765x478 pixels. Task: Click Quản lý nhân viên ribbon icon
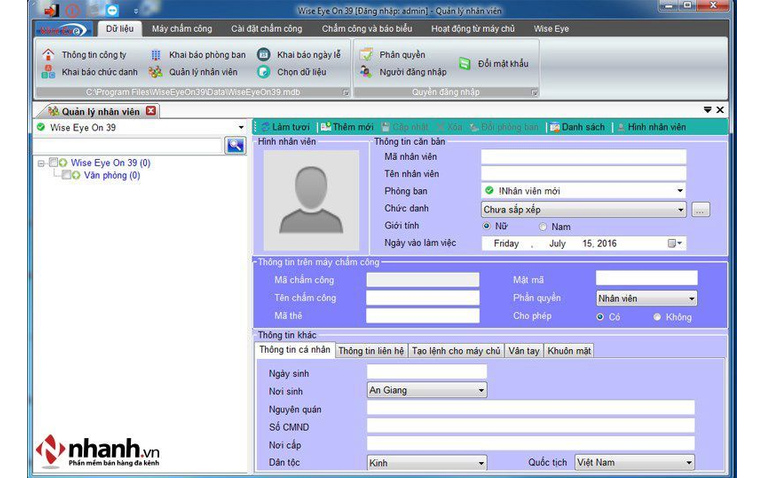pyautogui.click(x=156, y=72)
